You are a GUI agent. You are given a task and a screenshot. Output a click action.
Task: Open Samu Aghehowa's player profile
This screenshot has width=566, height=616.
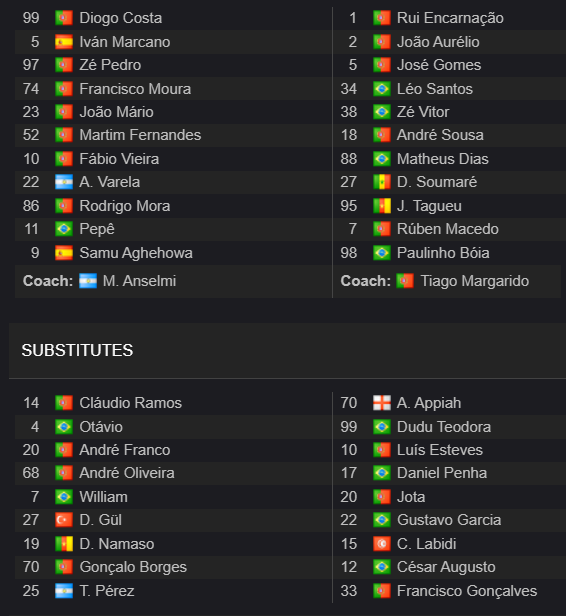coord(136,253)
